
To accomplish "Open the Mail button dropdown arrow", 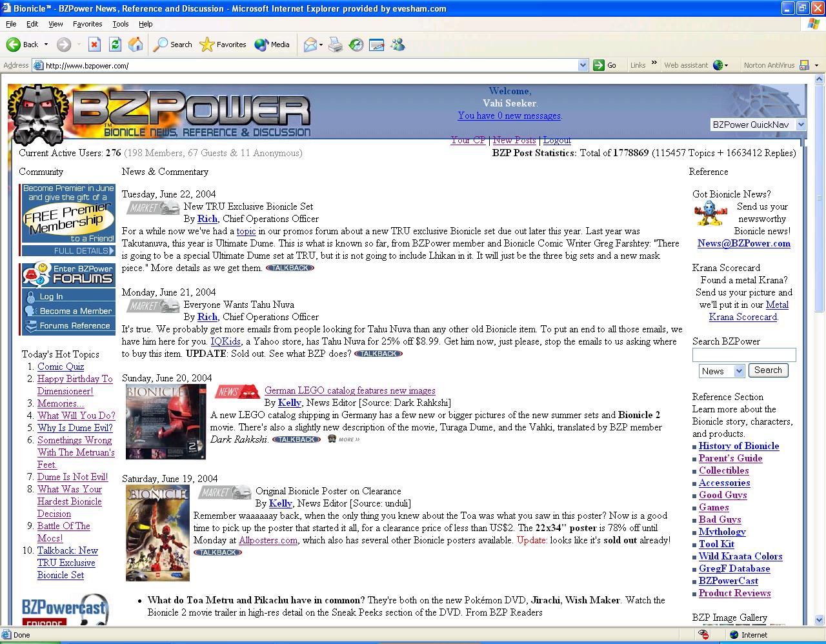I will tap(321, 45).
